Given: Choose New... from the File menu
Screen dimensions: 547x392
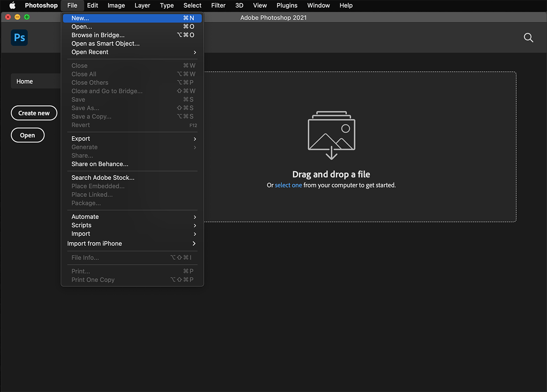Looking at the screenshot, I should click(x=132, y=18).
